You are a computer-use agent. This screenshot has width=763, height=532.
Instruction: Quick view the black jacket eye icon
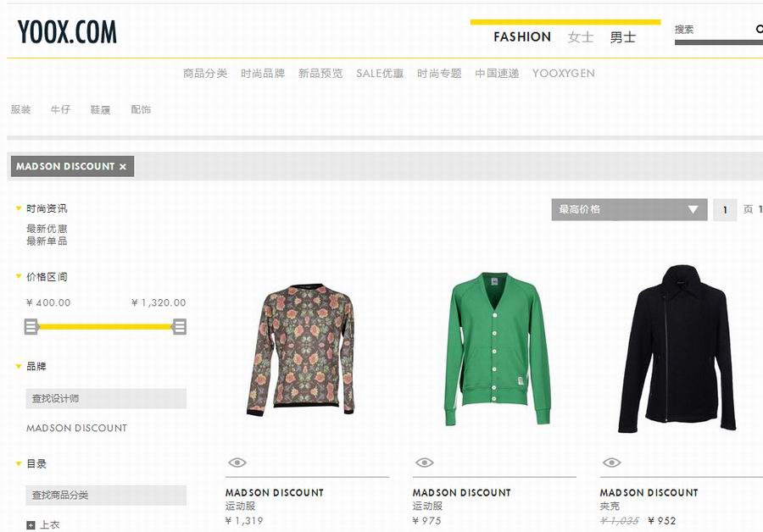[611, 463]
